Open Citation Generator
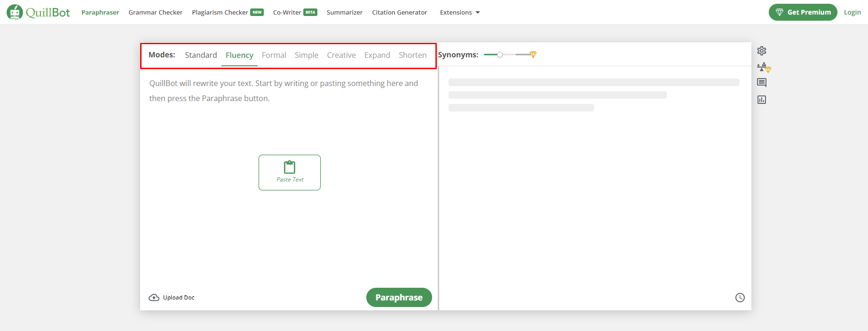Screen dimensions: 868x331 tap(400, 12)
